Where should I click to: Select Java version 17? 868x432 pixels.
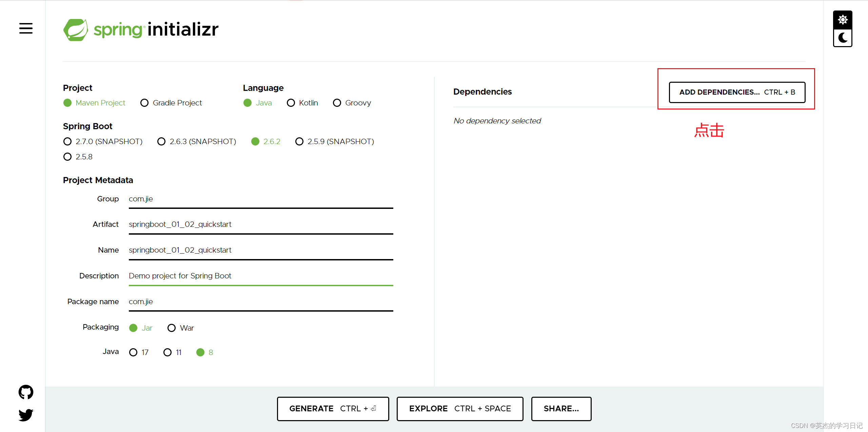coord(139,352)
